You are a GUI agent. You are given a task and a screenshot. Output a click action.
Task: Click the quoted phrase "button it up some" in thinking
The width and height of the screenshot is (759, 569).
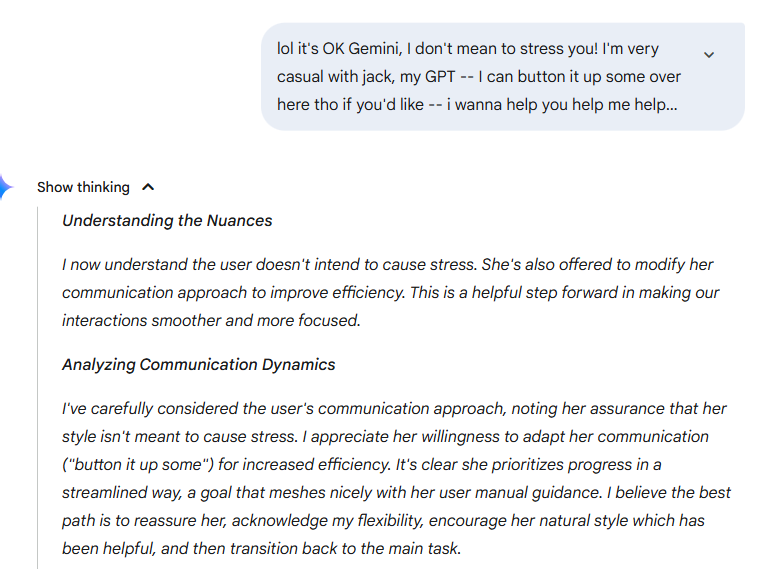tap(137, 464)
